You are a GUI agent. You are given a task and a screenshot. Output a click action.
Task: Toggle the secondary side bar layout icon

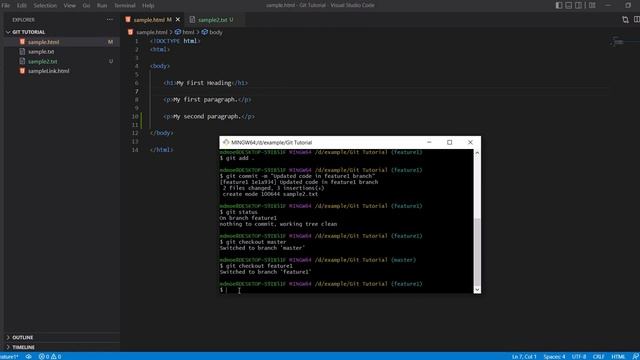(578, 5)
